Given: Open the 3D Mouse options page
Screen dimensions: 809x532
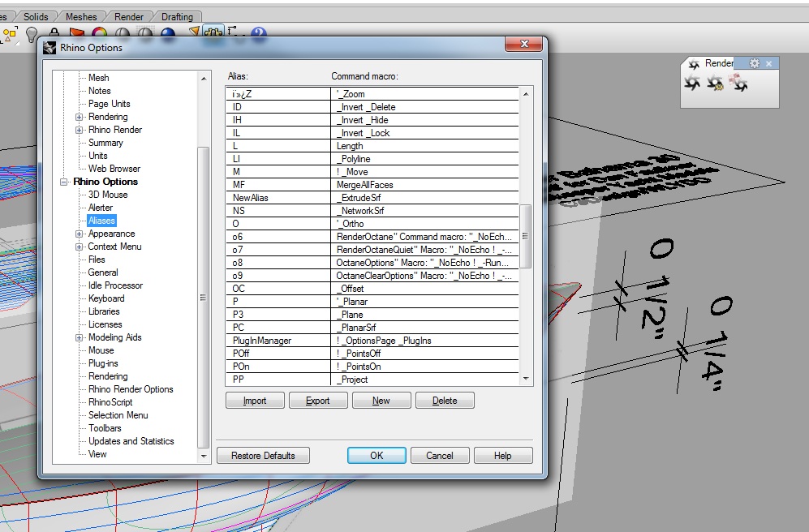Looking at the screenshot, I should point(108,195).
